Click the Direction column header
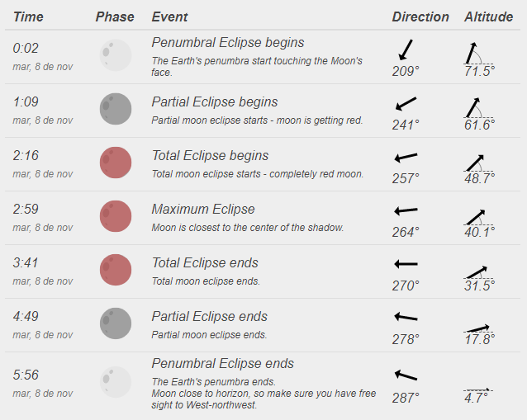Viewport: 527px width, 420px height. pos(420,17)
